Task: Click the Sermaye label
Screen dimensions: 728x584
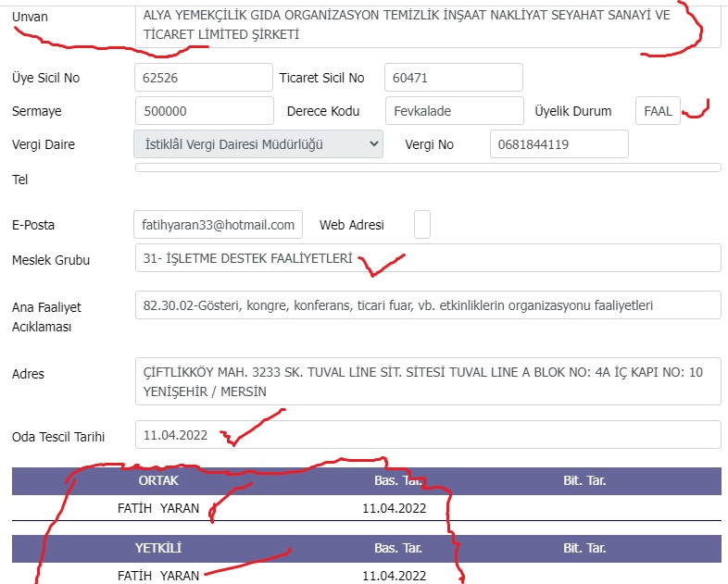Action: [37, 111]
